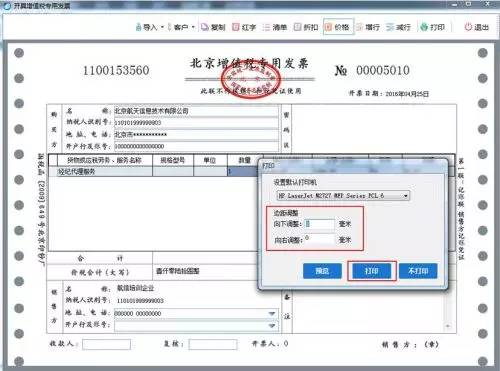Click the 货物或应税劳务、服务名称 column header
Screen dimensions: 500x371
(105, 160)
